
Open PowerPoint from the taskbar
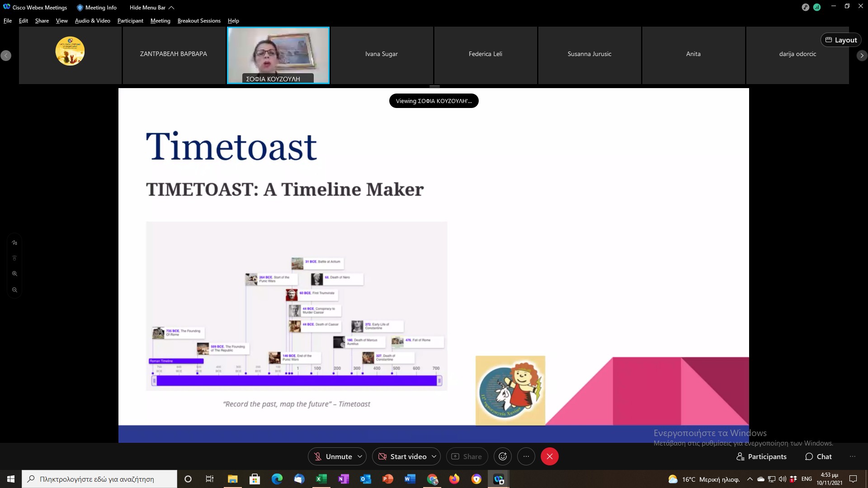387,479
